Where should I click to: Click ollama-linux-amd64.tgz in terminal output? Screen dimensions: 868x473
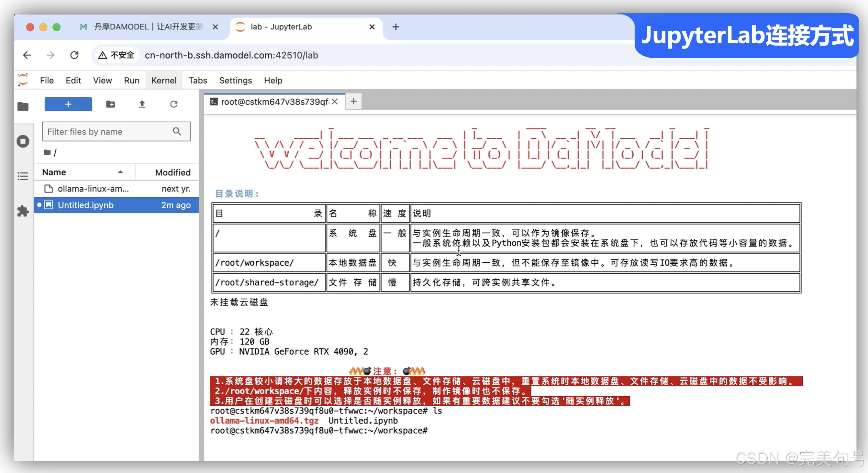click(264, 421)
